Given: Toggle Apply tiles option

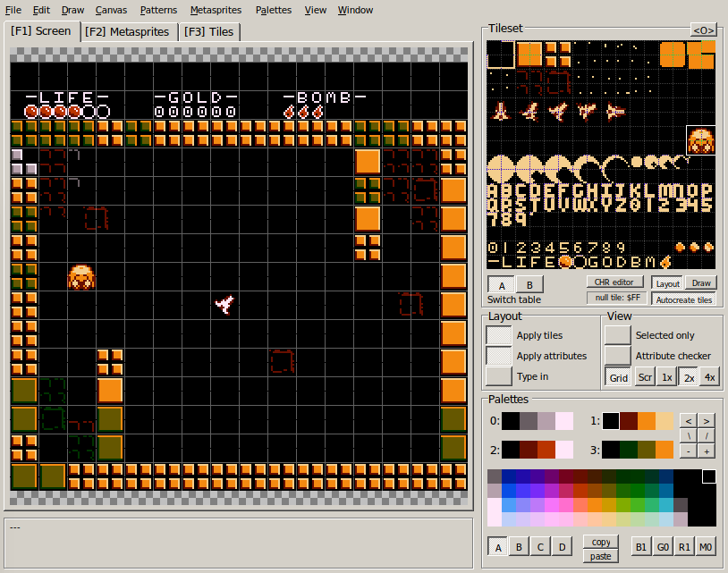Looking at the screenshot, I should click(x=499, y=335).
